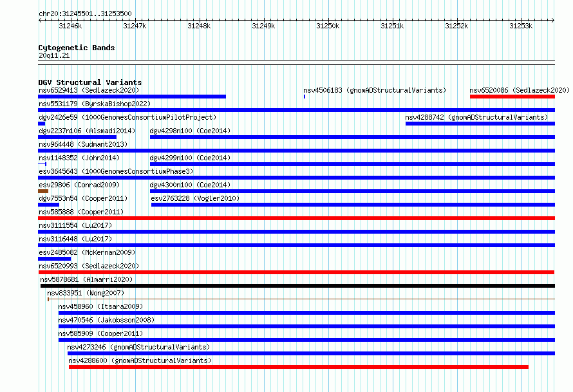Open nsv4288600 (gnomADStructuralVariants) variant
573x392 pixels.
140,360
